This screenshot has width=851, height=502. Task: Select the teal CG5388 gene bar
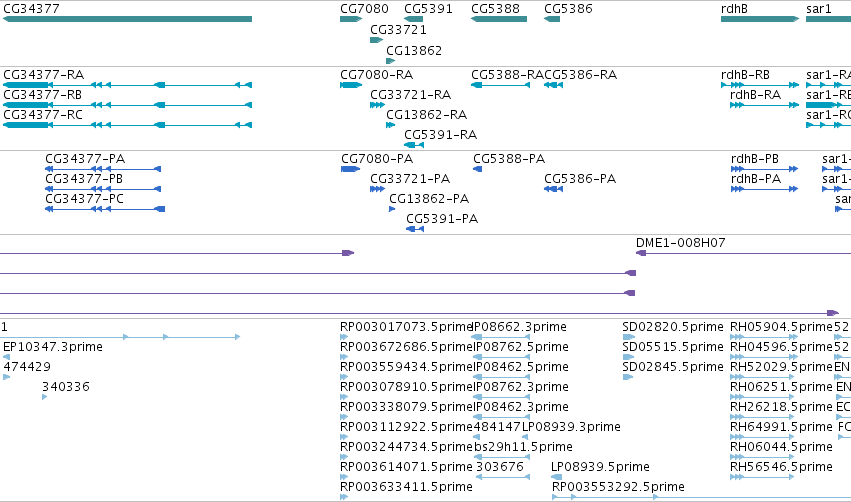pyautogui.click(x=499, y=19)
